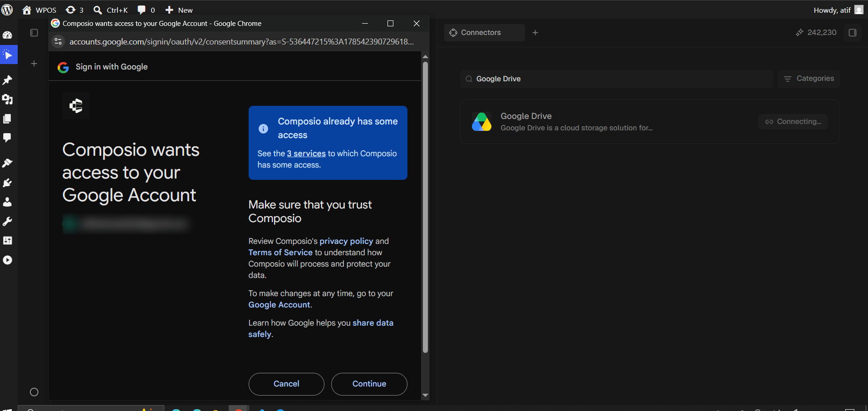Open the WordPress logo menu
Viewport: 868px width, 411px height.
tap(7, 10)
